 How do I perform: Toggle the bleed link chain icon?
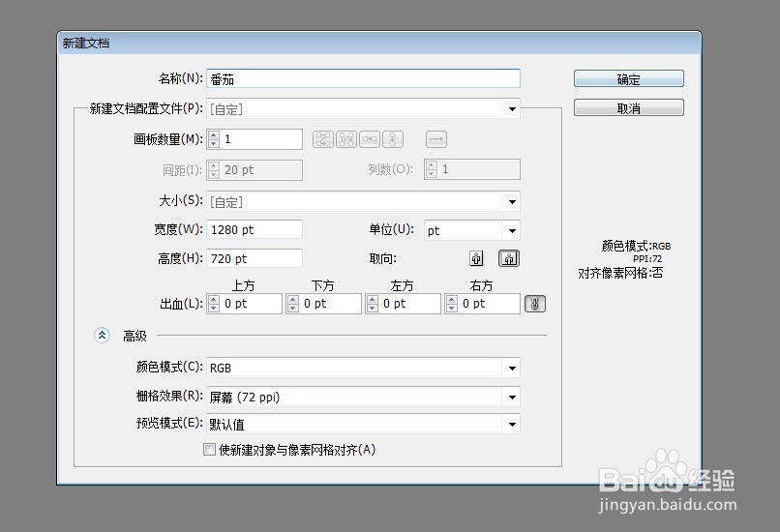535,304
